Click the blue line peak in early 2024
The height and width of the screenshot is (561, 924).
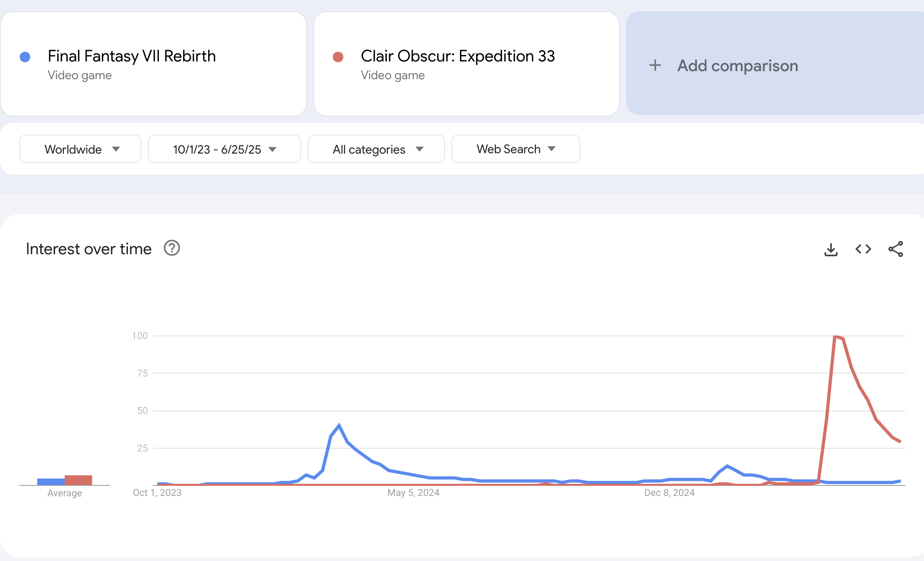(339, 425)
